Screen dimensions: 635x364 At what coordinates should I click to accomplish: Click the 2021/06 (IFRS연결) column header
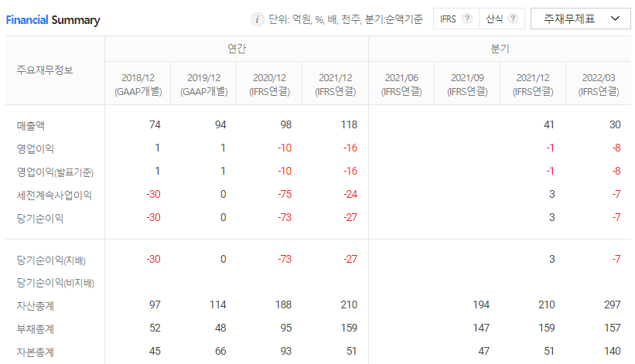tap(401, 84)
